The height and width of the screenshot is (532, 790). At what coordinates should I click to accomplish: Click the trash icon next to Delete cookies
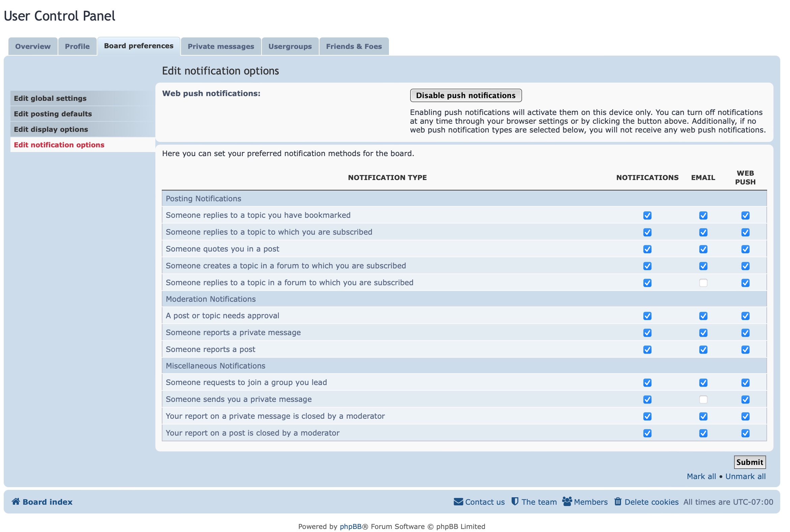618,501
